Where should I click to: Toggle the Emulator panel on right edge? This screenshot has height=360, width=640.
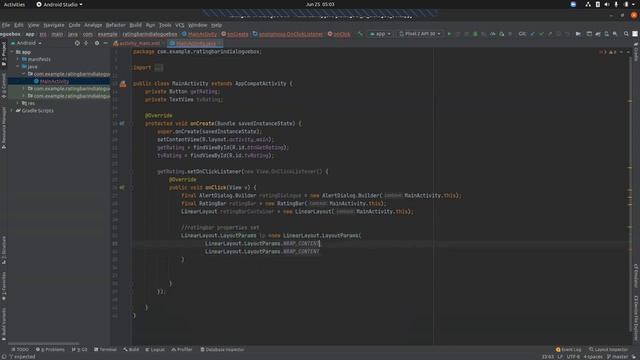tap(636, 276)
